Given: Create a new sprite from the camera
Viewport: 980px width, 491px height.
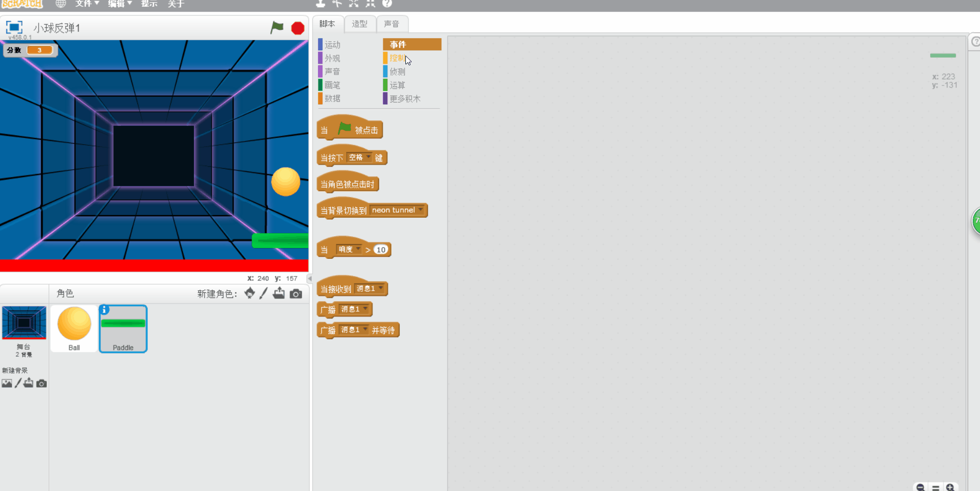Looking at the screenshot, I should click(x=296, y=293).
